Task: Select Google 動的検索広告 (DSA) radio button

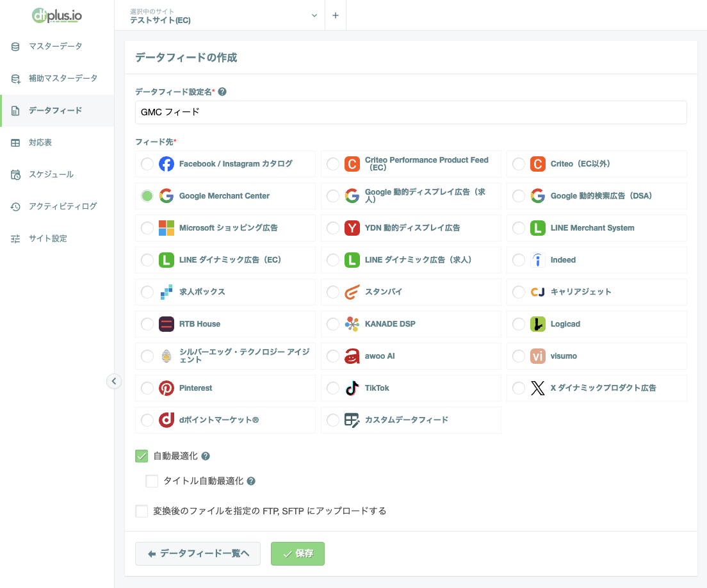Action: [519, 196]
